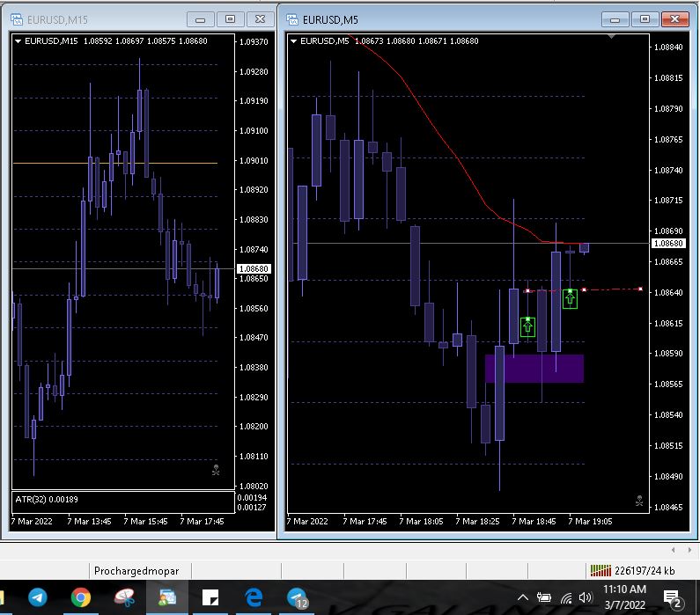700x615 pixels.
Task: Click the 7 Mar 18:45 time label on M5
Action: click(x=534, y=521)
